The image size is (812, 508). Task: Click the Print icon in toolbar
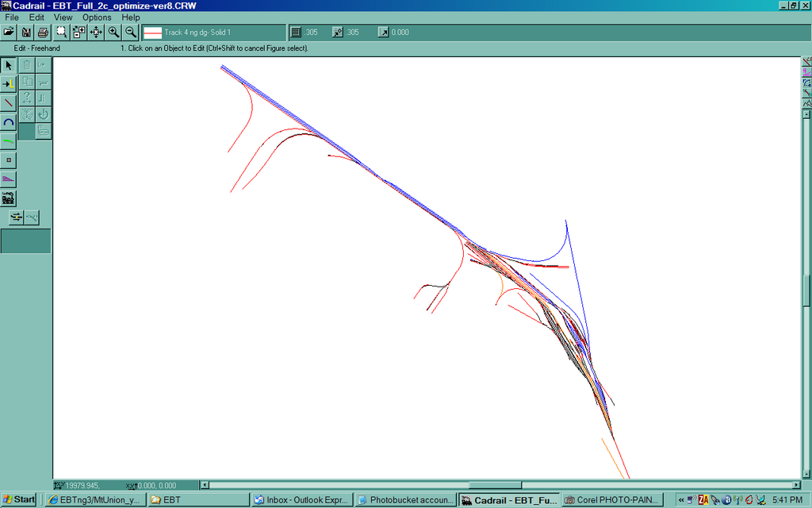tap(43, 32)
